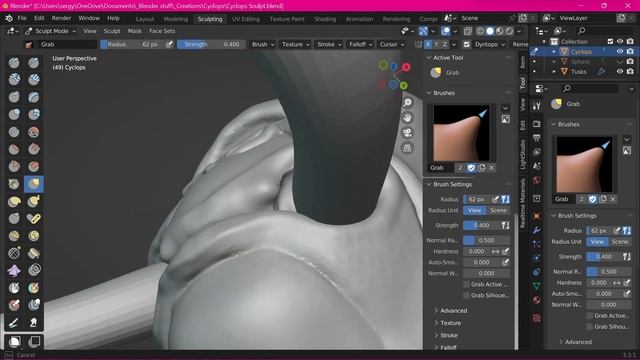
Task: Open the Item tab in viewport sidebar
Action: pos(522,62)
